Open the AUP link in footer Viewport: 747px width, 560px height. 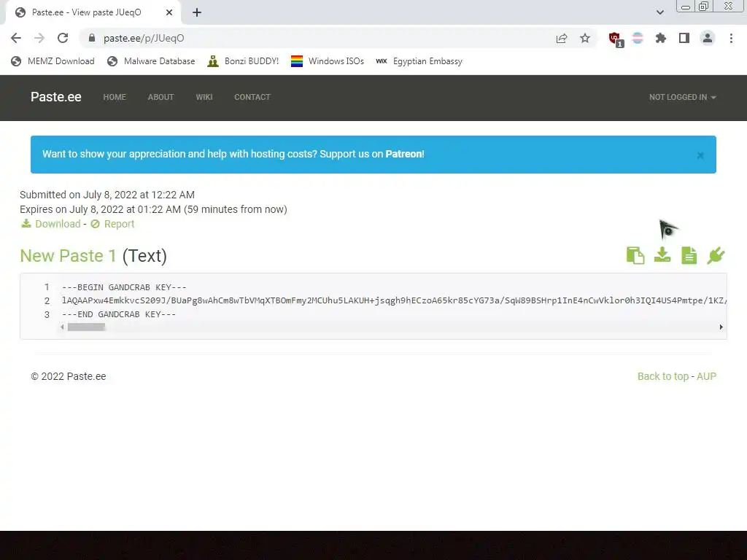click(x=706, y=376)
